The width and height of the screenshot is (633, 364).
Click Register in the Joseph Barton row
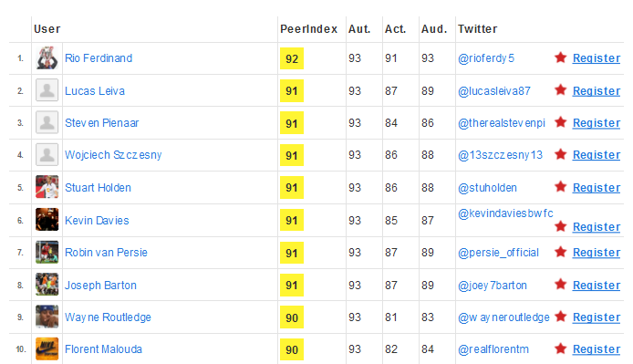pos(597,286)
